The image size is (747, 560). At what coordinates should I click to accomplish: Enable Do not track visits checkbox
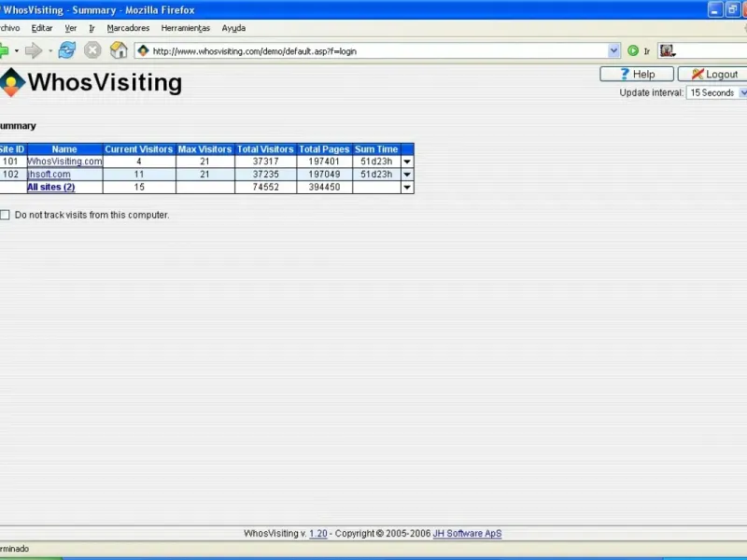[5, 215]
